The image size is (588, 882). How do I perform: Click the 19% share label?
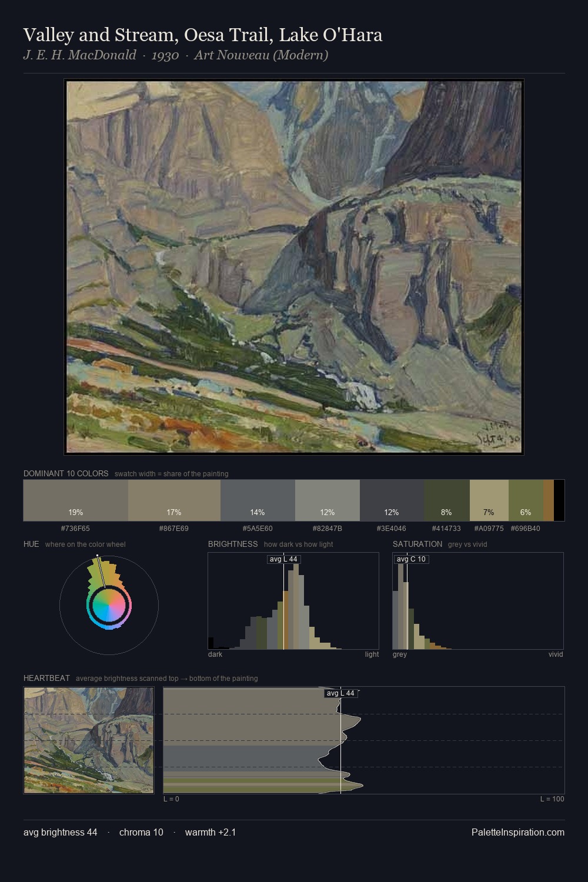(x=76, y=512)
